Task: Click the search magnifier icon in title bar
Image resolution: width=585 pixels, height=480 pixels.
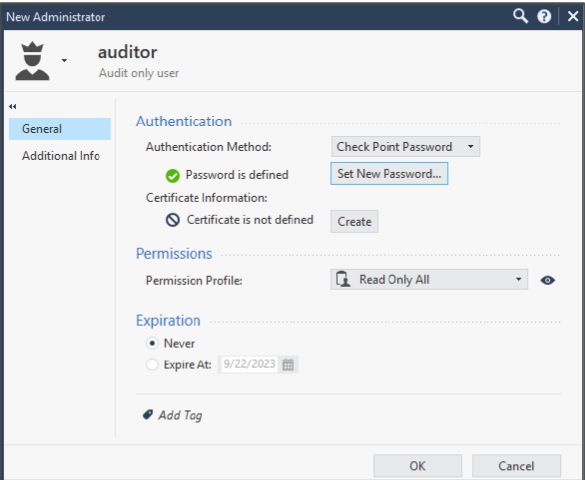Action: click(x=520, y=16)
